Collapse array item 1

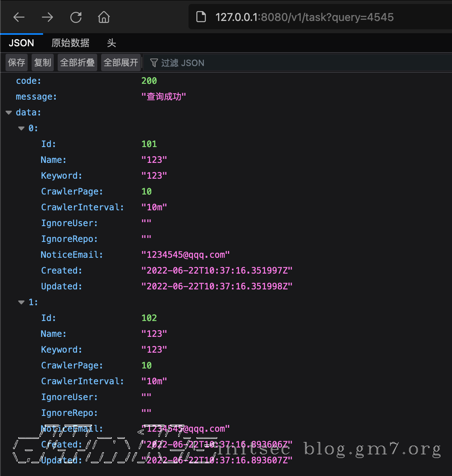(21, 302)
